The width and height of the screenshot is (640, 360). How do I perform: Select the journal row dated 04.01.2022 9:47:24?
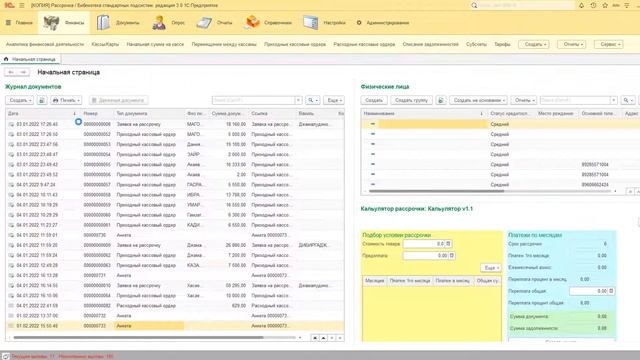pyautogui.click(x=175, y=185)
